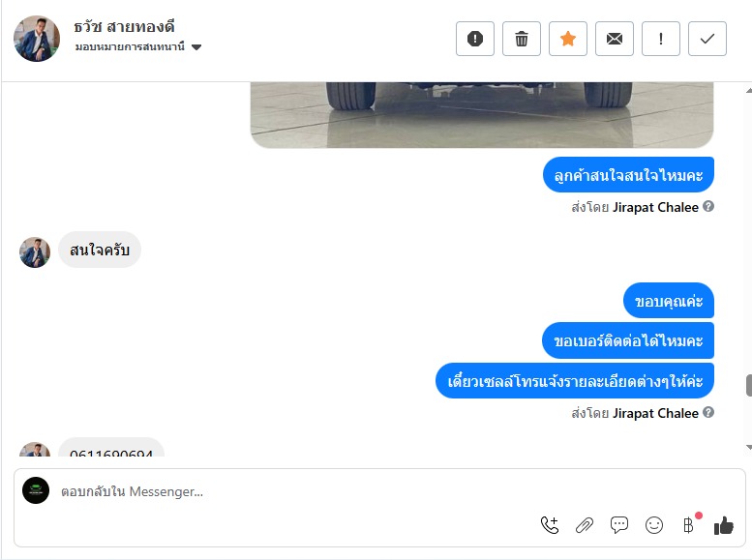Send a thumbs-up like
Image resolution: width=752 pixels, height=560 pixels.
(724, 525)
